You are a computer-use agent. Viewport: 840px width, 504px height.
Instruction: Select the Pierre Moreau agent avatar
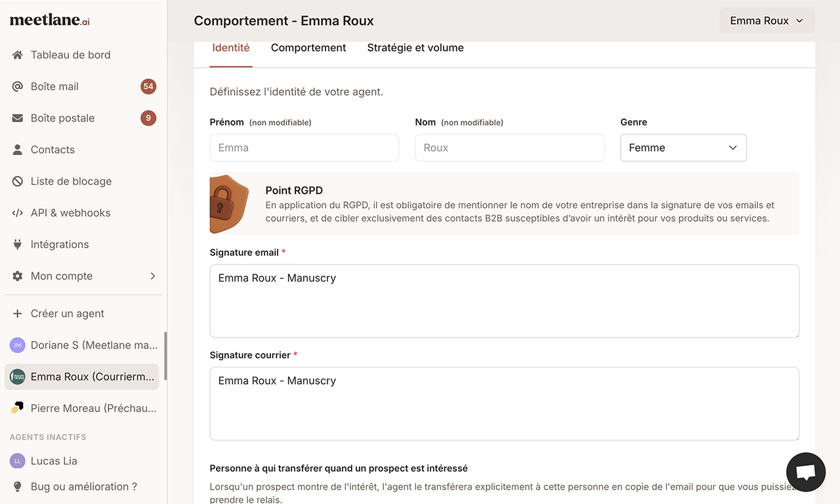pyautogui.click(x=18, y=408)
